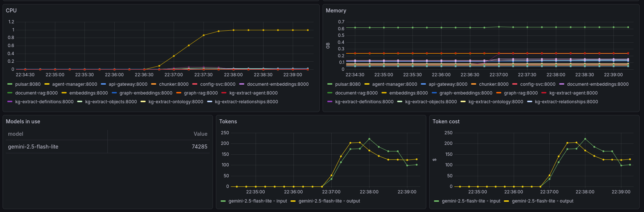Isolate pulsar:8080 in Memory legend
The height and width of the screenshot is (212, 644).
click(x=348, y=84)
